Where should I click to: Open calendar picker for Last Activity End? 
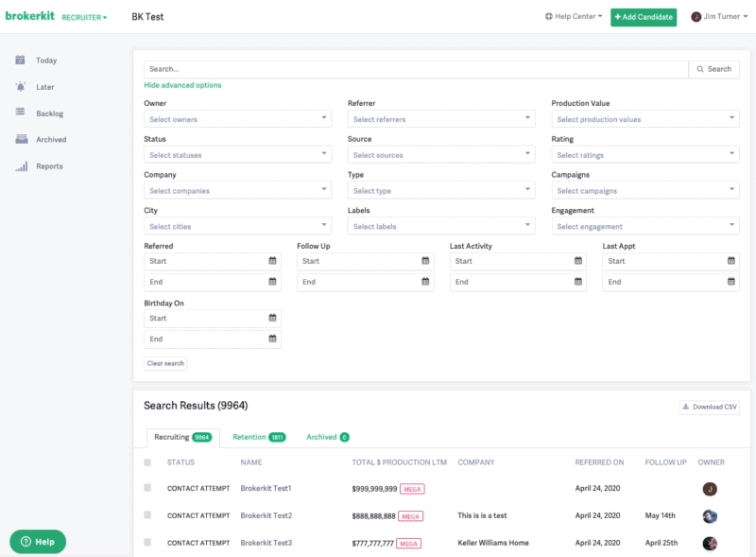click(578, 282)
